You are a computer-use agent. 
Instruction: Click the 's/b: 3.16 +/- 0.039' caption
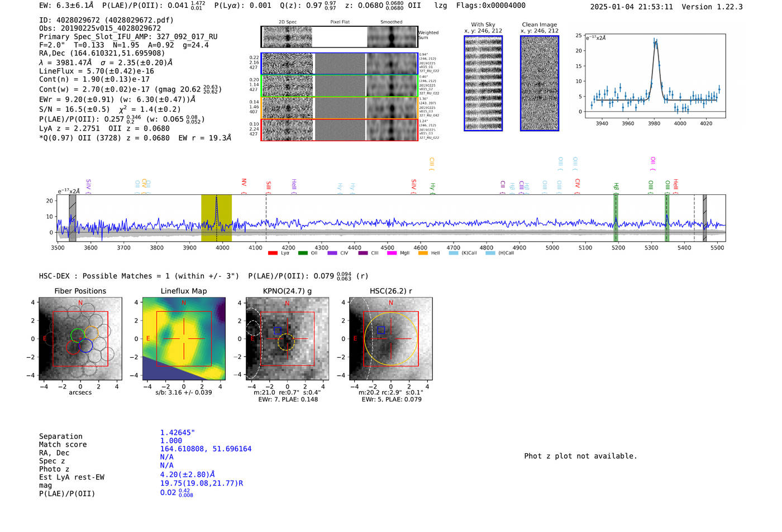coord(184,392)
